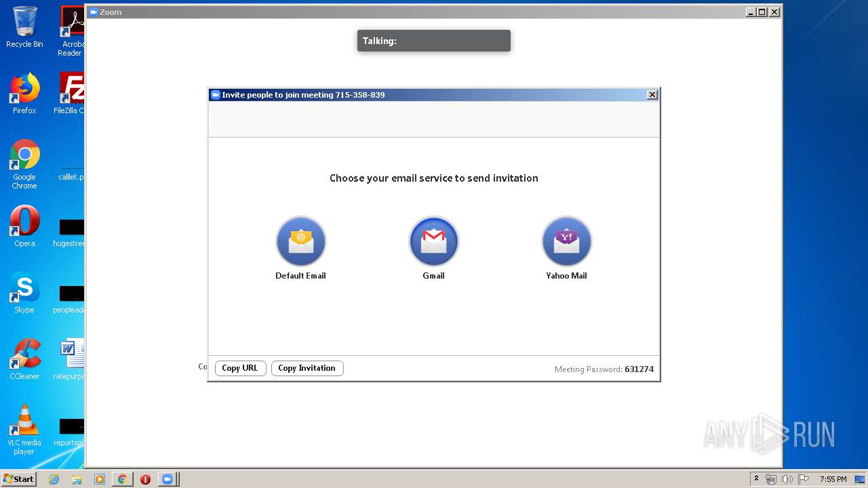Open Skype desktop shortcut

[x=24, y=293]
